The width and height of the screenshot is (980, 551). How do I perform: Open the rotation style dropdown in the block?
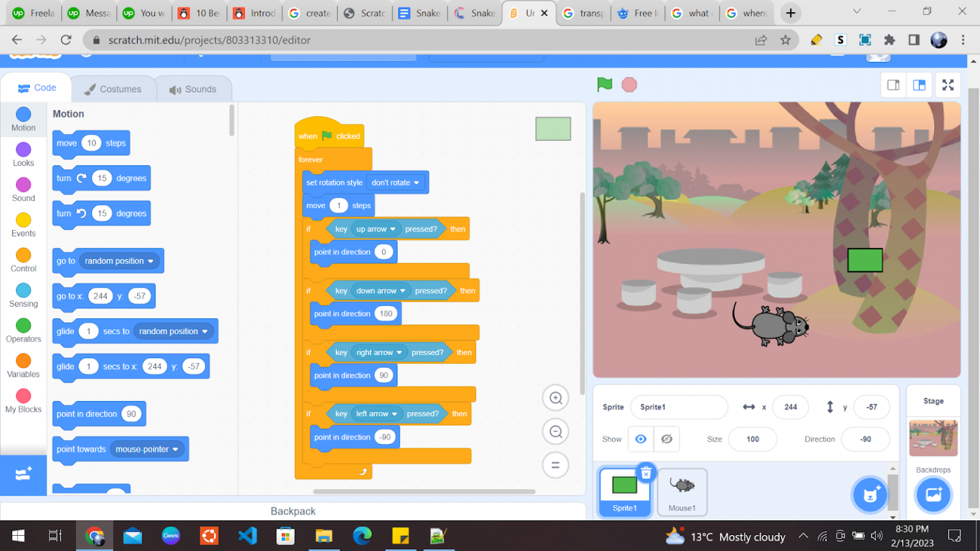click(x=396, y=182)
